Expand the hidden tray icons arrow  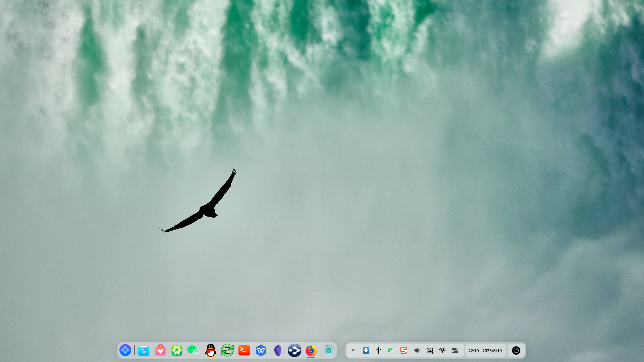coord(353,350)
